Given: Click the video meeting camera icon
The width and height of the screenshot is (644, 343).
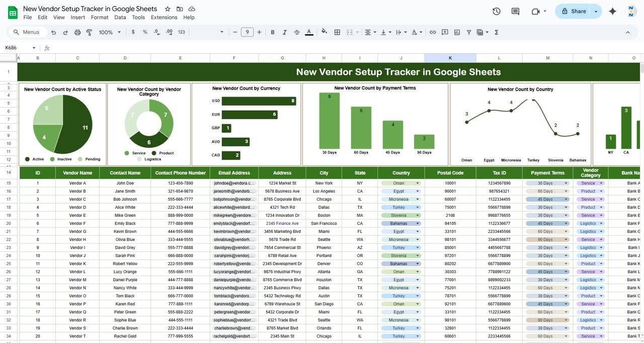Looking at the screenshot, I should coord(535,11).
